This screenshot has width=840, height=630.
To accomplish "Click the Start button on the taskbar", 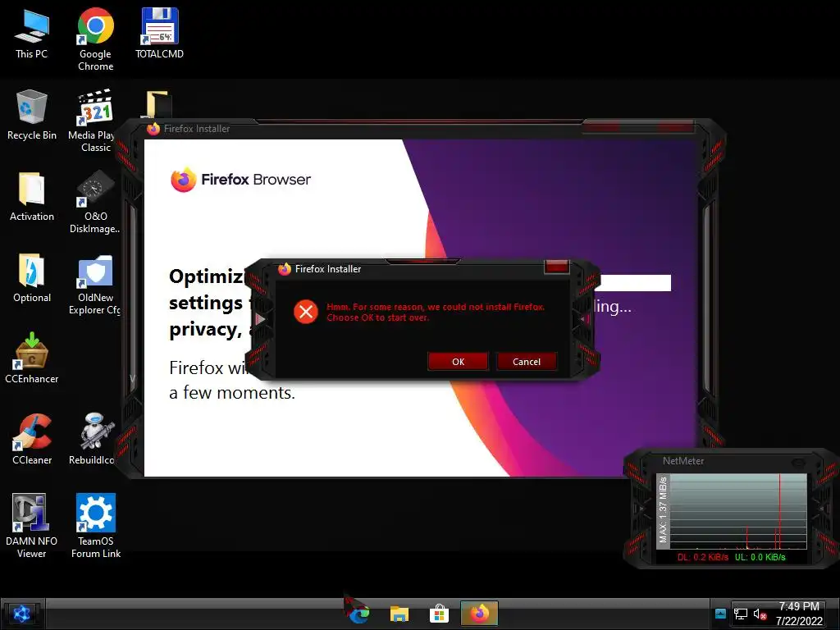I will [22, 614].
